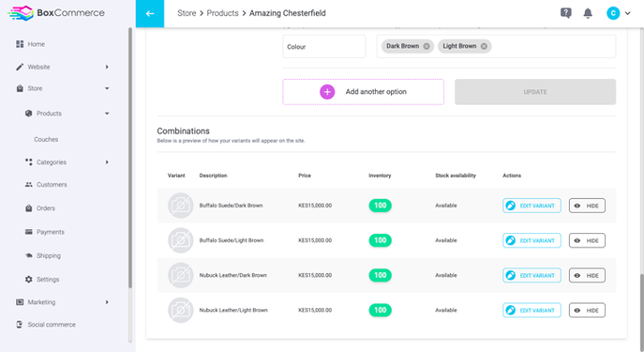Click inventory badge of Buffalo Suede/Dark Brown
This screenshot has width=644, height=352.
tap(380, 205)
